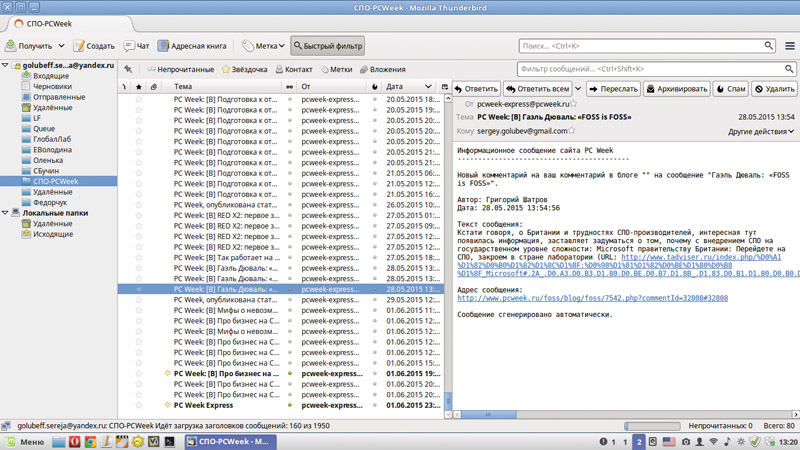Toggle the Attachments (Вложения) quick filter
This screenshot has height=450, width=800.
tap(383, 69)
